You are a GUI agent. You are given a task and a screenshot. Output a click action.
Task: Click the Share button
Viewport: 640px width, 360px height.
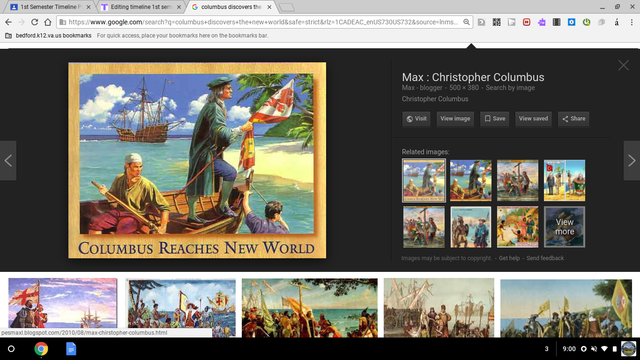573,119
